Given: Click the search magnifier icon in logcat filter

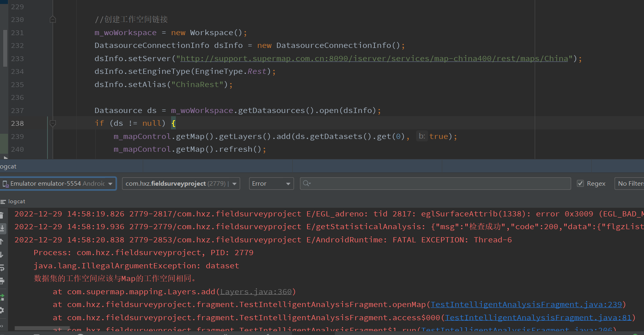Looking at the screenshot, I should click(306, 183).
